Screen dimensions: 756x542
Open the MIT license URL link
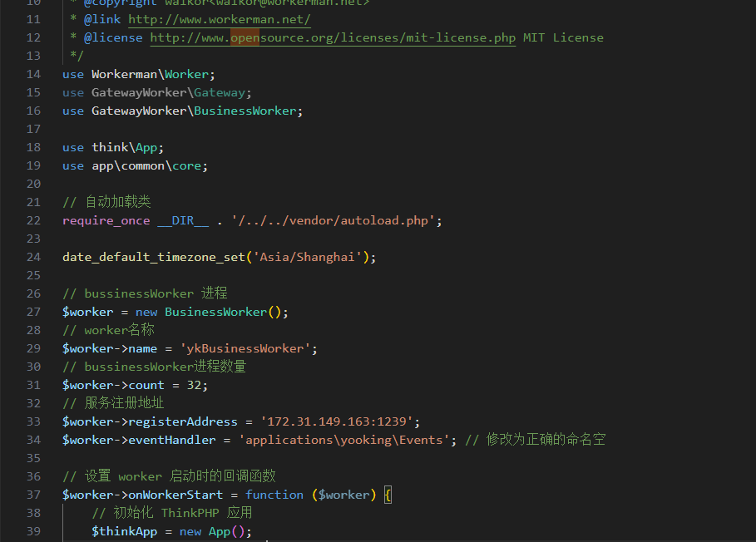333,37
